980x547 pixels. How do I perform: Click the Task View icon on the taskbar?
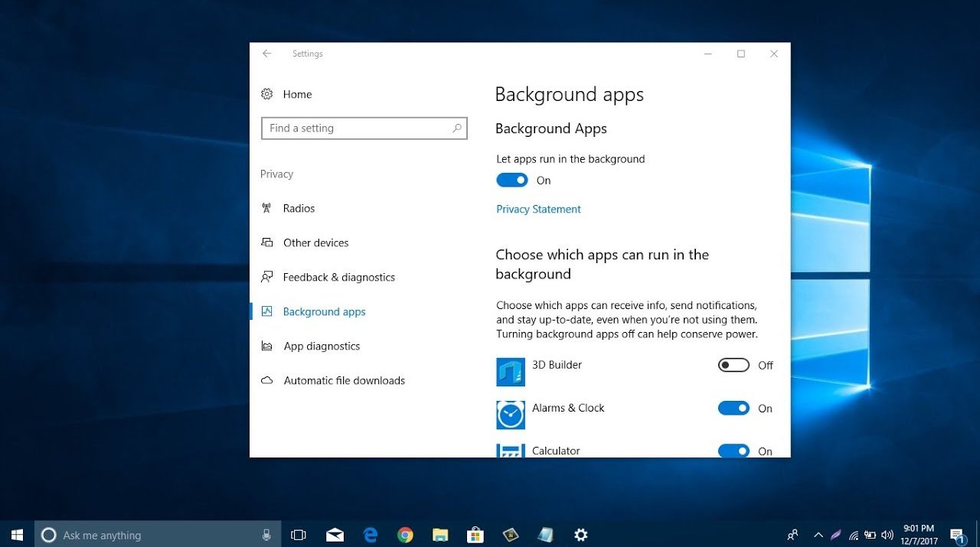[299, 535]
